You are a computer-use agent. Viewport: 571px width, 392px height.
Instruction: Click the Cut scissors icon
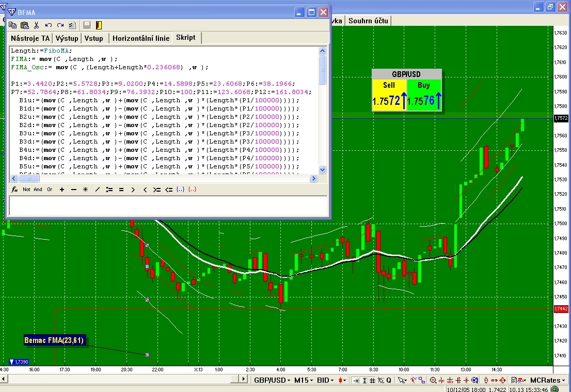[x=37, y=25]
